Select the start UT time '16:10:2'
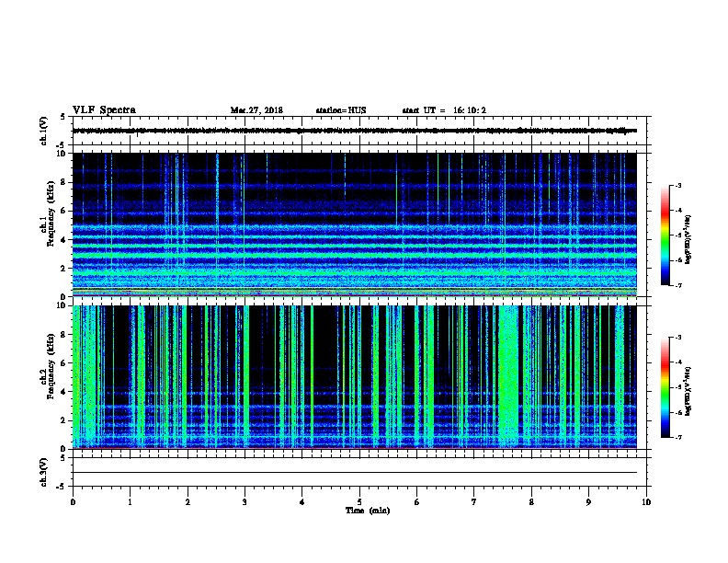The width and height of the screenshot is (728, 563). 470,110
